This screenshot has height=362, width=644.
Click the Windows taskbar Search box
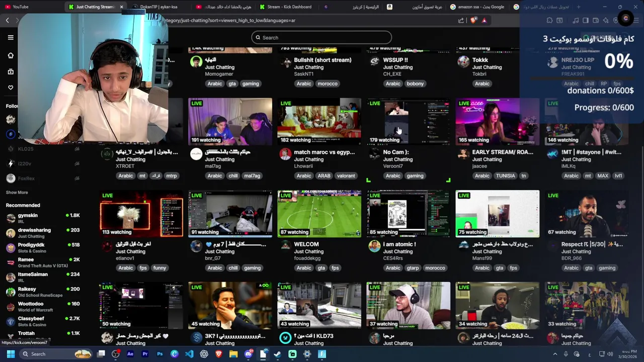point(56,354)
